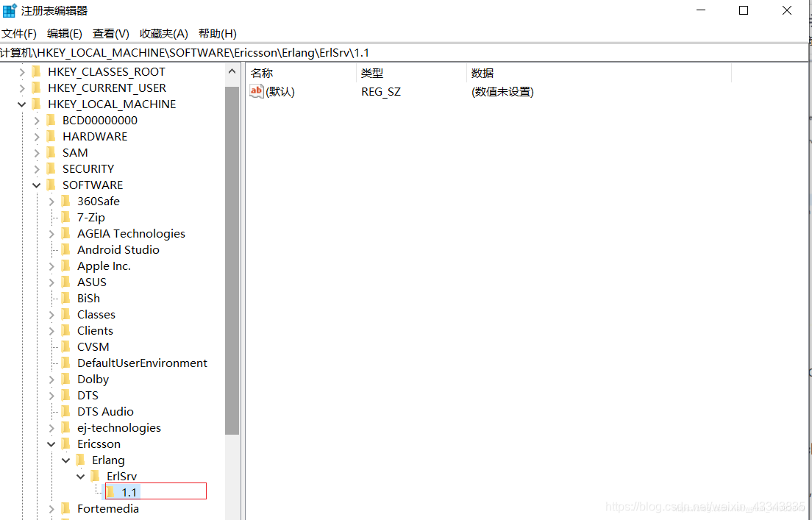Maximize the Registry Editor window
The image size is (812, 520).
coord(744,10)
